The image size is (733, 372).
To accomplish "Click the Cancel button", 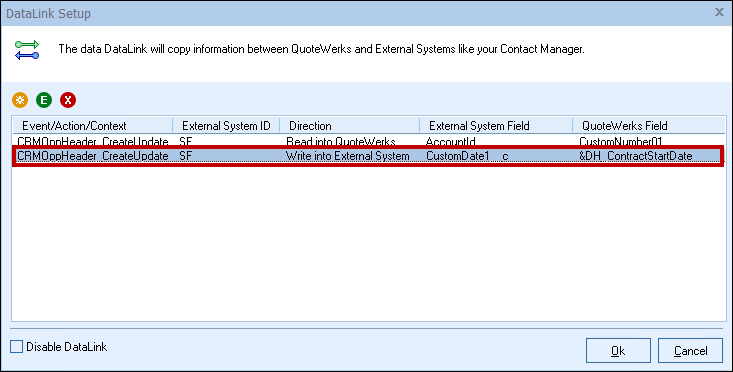I will pos(690,351).
